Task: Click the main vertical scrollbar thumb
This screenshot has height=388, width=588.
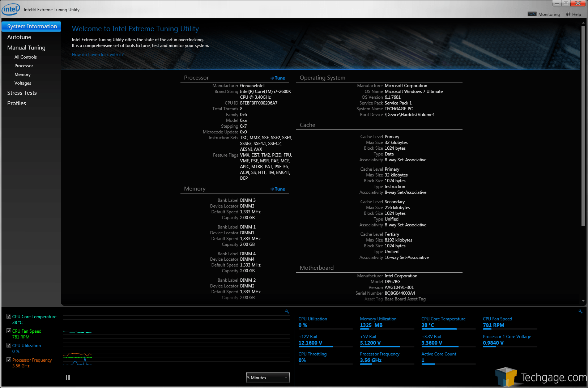Action: click(583, 126)
